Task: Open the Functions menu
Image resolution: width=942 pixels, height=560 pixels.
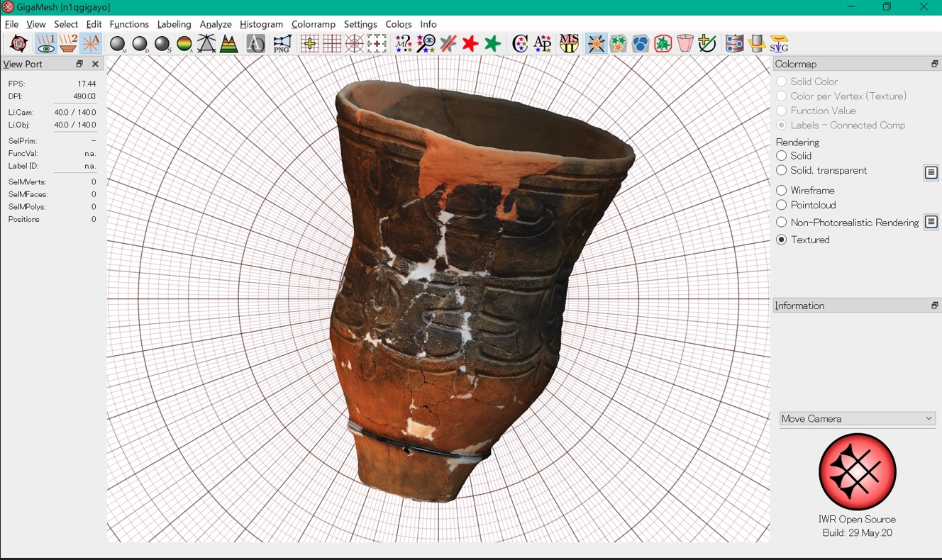Action: pyautogui.click(x=129, y=24)
